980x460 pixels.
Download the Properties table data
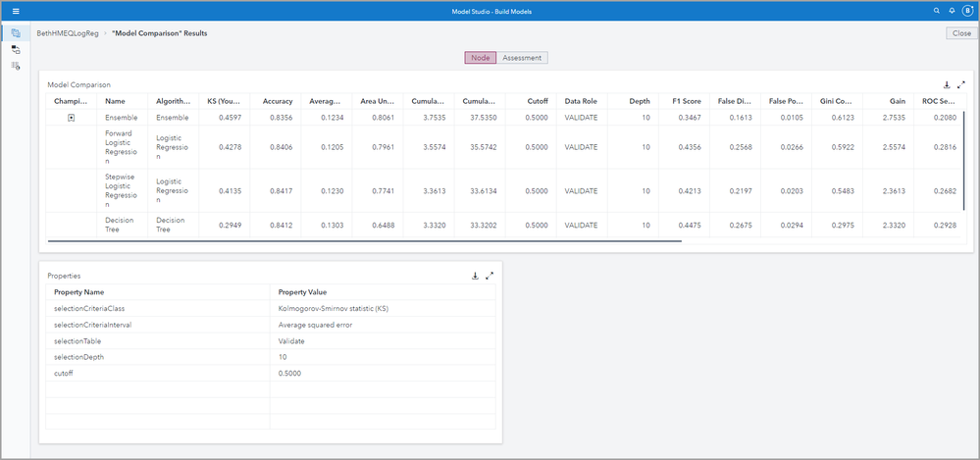[x=475, y=276]
